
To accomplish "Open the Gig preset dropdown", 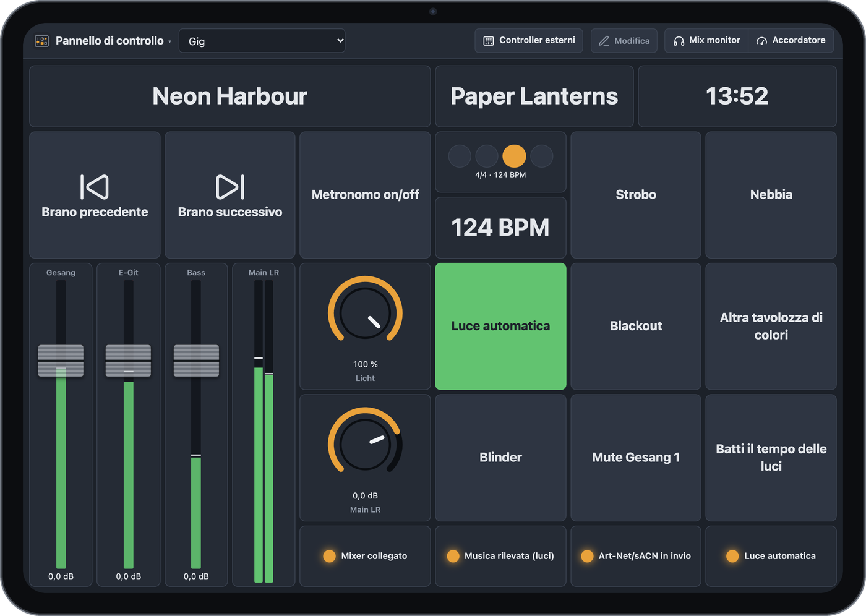I will click(x=262, y=41).
